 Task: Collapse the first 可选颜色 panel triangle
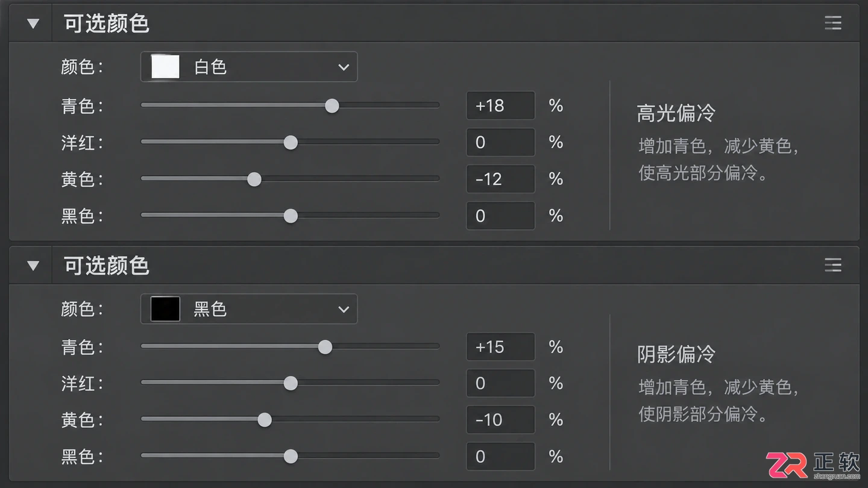tap(33, 24)
